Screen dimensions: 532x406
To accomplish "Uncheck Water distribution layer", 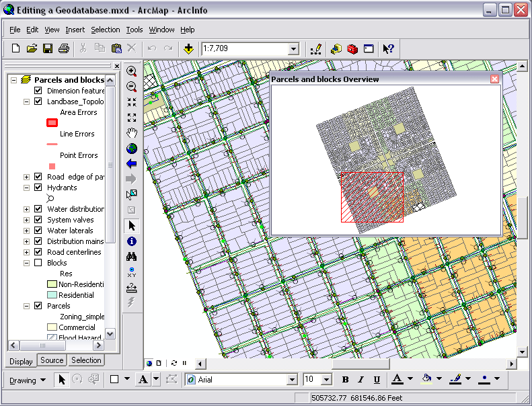I will click(x=38, y=209).
